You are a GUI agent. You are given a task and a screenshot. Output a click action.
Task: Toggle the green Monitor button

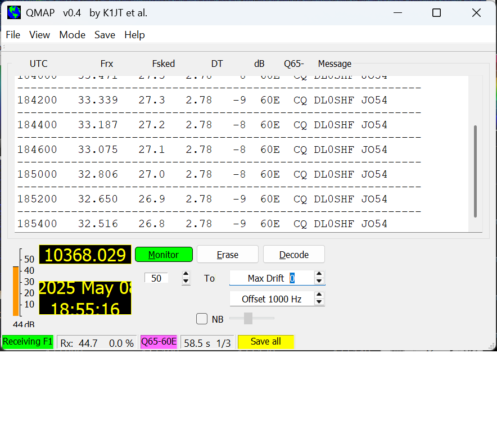point(164,255)
